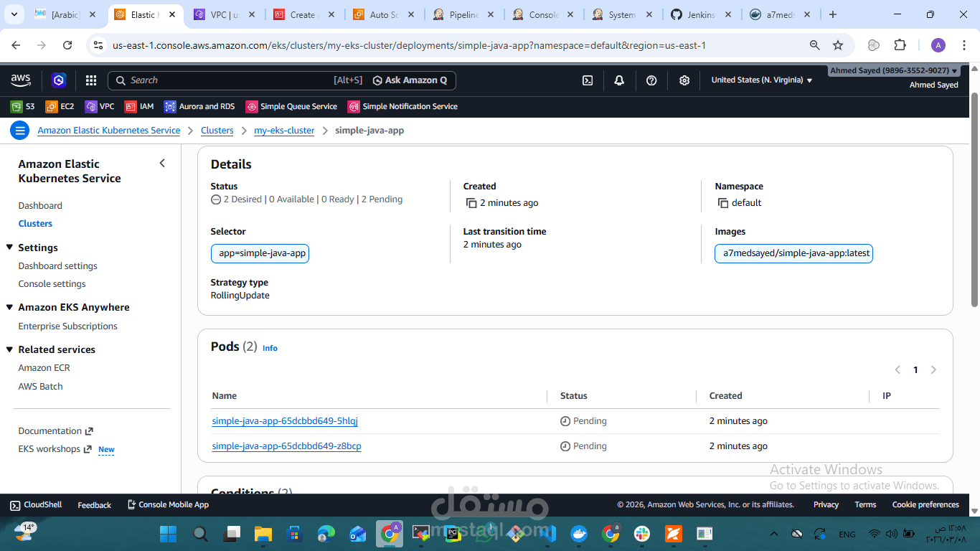
Task: Open pod simple-java-app-65dcbbd649-5hlqj
Action: pos(285,421)
